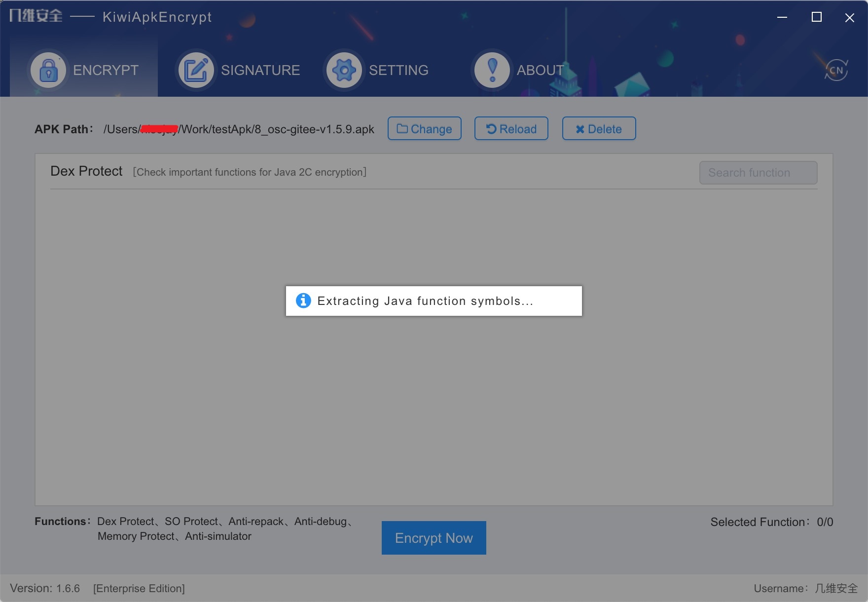Click the Extracting Java function symbols message
Image resolution: width=868 pixels, height=602 pixels.
tap(425, 301)
